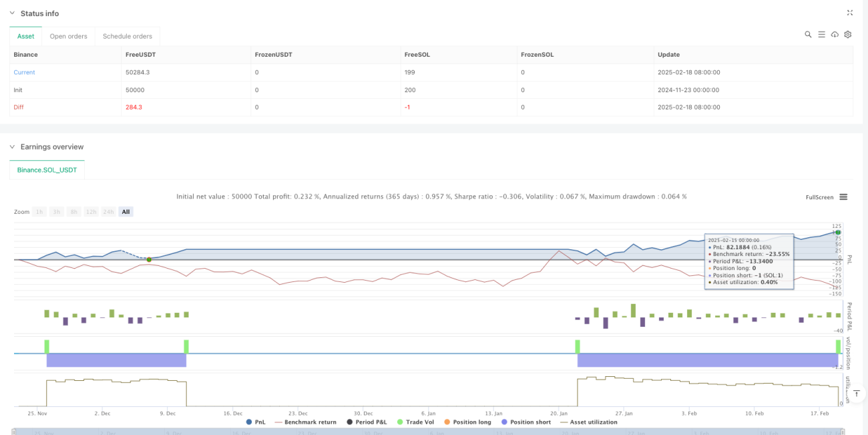The height and width of the screenshot is (435, 868).
Task: Open the settings gear icon
Action: (848, 34)
